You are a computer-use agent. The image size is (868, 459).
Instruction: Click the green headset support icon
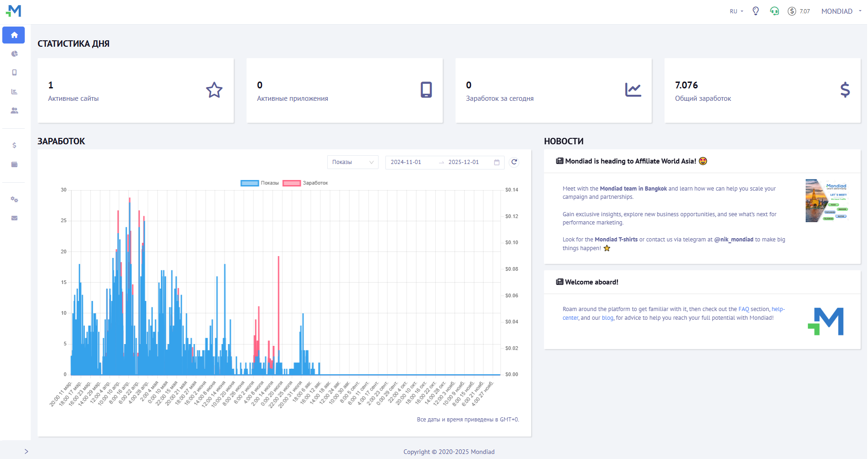774,11
